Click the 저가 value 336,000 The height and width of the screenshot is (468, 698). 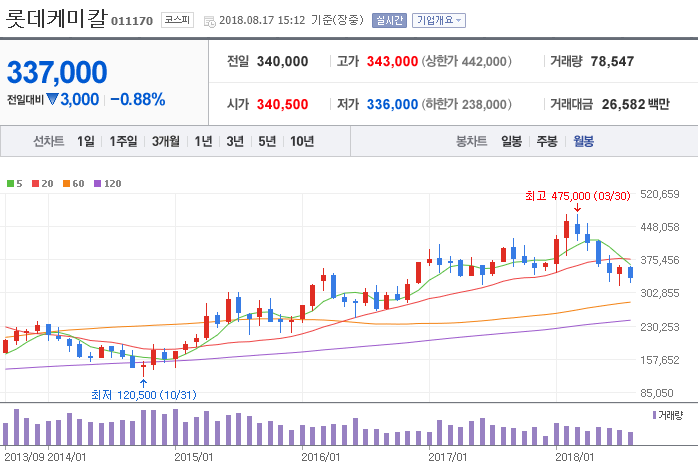click(x=392, y=104)
